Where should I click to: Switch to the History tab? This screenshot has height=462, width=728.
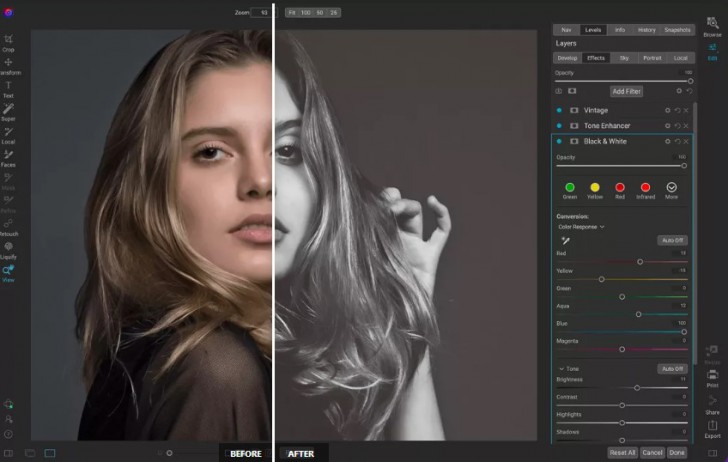coord(646,30)
